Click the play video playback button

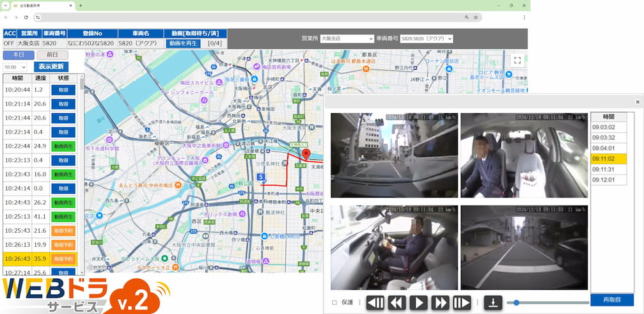point(419,302)
